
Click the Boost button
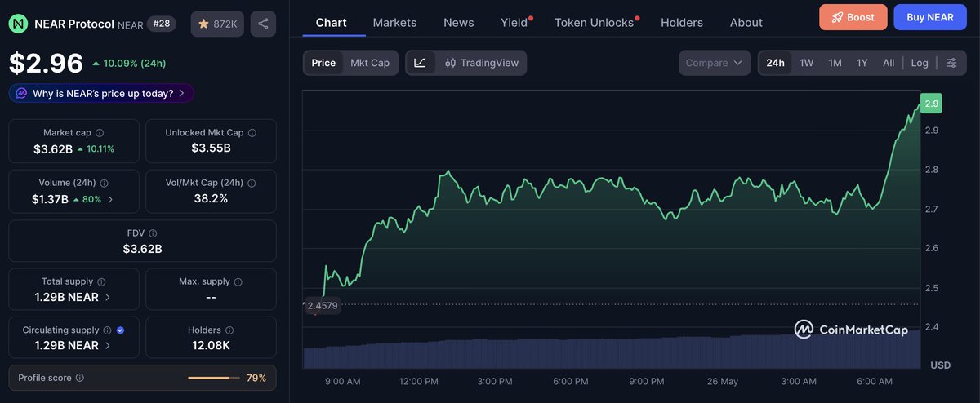853,17
